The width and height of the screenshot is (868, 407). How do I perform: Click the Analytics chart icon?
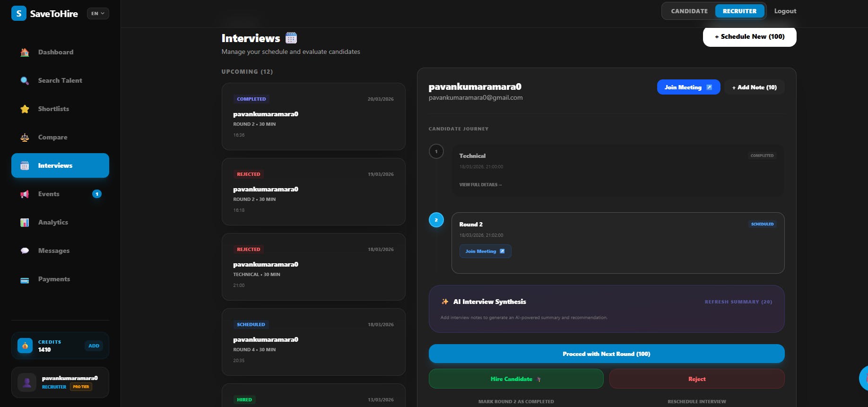(x=25, y=222)
